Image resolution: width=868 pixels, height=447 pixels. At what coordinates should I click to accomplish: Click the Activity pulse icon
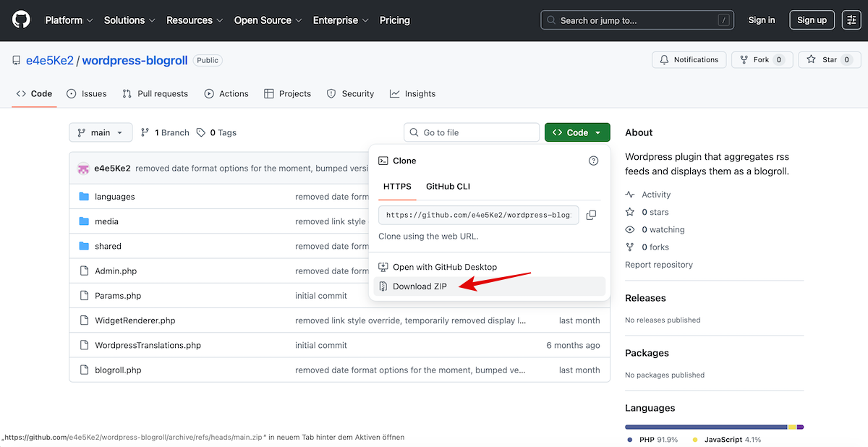[x=630, y=195]
